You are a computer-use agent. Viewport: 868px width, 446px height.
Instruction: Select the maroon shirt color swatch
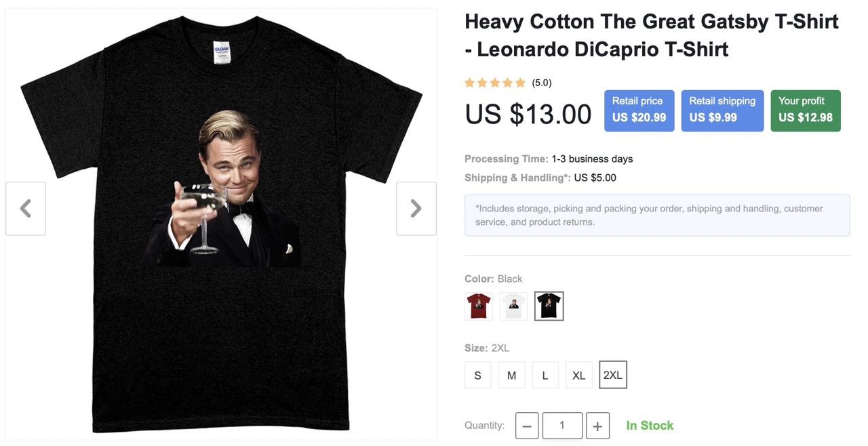point(479,306)
